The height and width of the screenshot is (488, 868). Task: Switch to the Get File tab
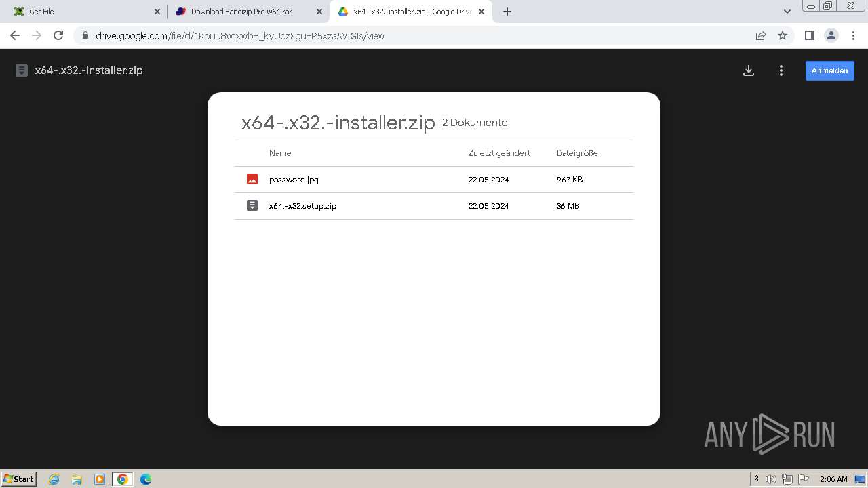[84, 12]
